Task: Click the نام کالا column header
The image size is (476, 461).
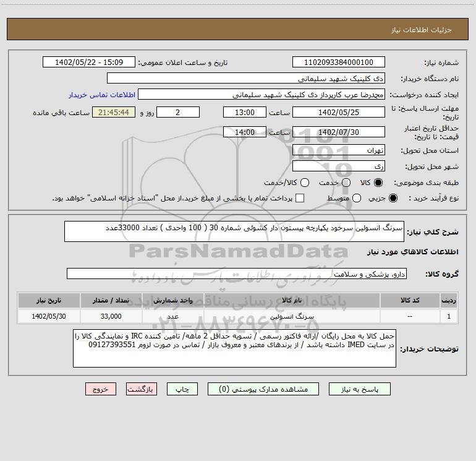Action: click(x=292, y=300)
